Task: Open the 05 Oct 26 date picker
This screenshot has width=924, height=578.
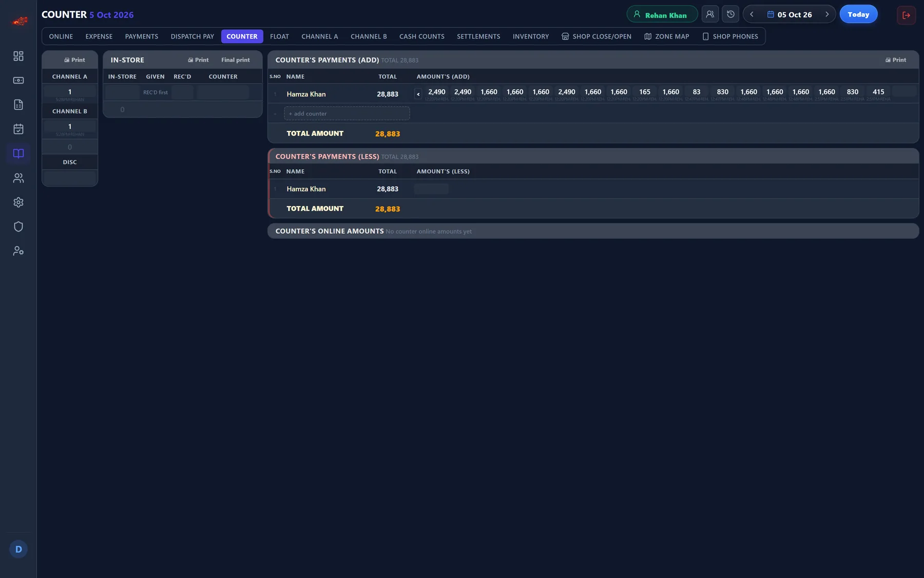Action: (790, 14)
